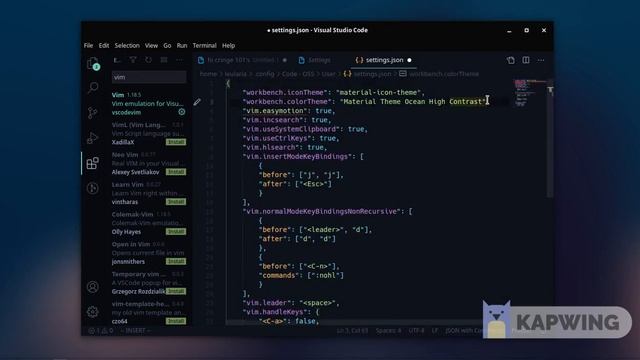640x360 pixels.
Task: Refresh the extensions list
Action: click(149, 60)
